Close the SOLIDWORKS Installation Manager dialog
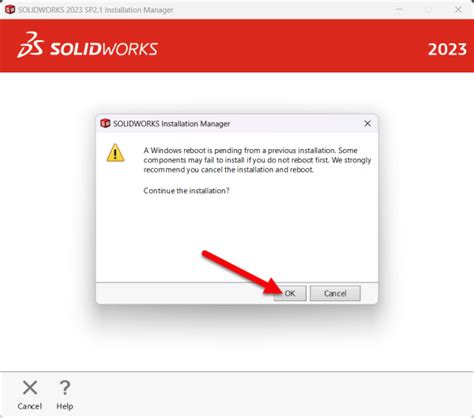474x418 pixels. coord(367,124)
